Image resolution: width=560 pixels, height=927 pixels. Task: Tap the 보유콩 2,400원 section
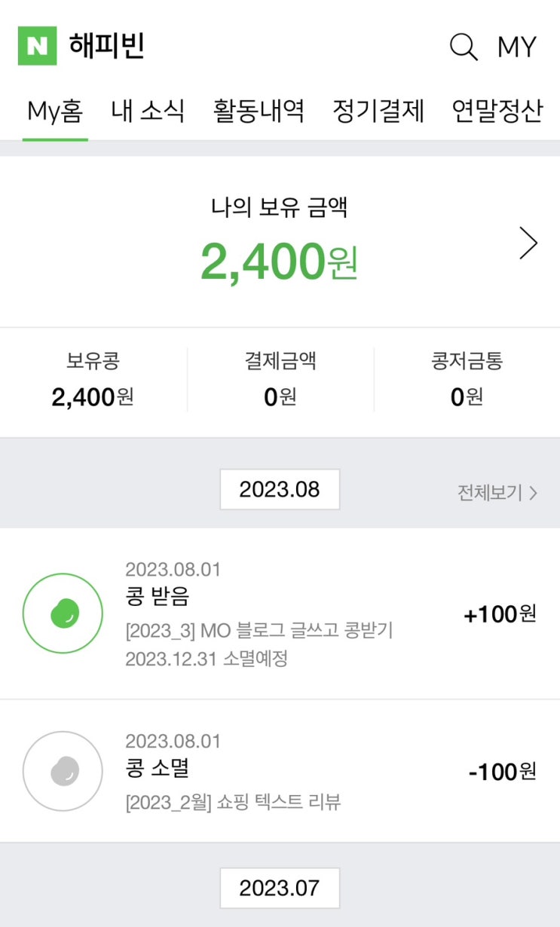tap(93, 381)
